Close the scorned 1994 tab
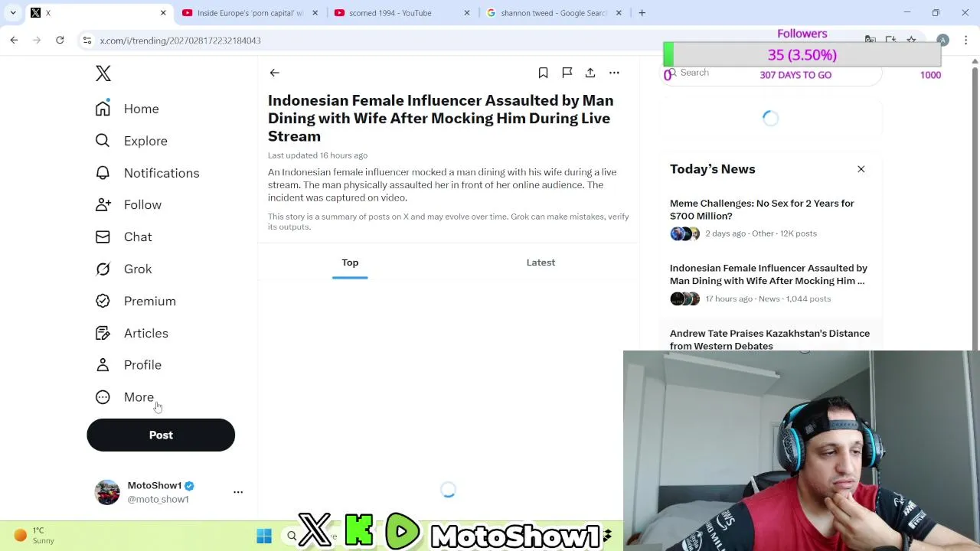The height and width of the screenshot is (551, 980). pyautogui.click(x=467, y=13)
